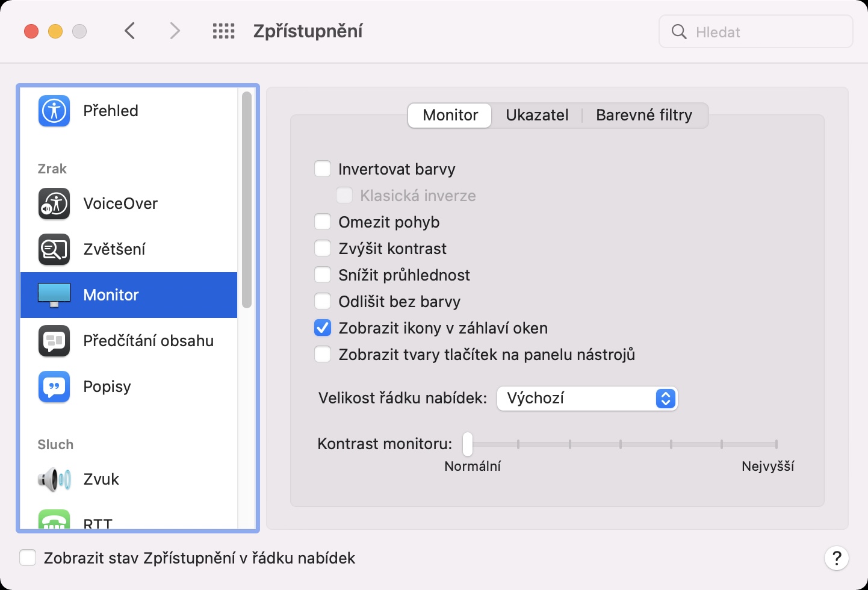Toggle the Omezit pohyb checkbox
This screenshot has width=868, height=590.
(x=323, y=222)
